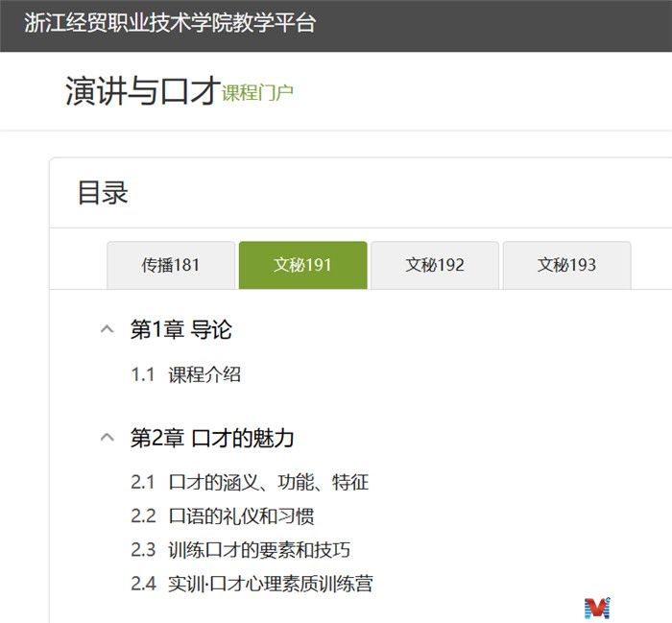Open lesson 训练口才的要素和技巧

tap(259, 550)
